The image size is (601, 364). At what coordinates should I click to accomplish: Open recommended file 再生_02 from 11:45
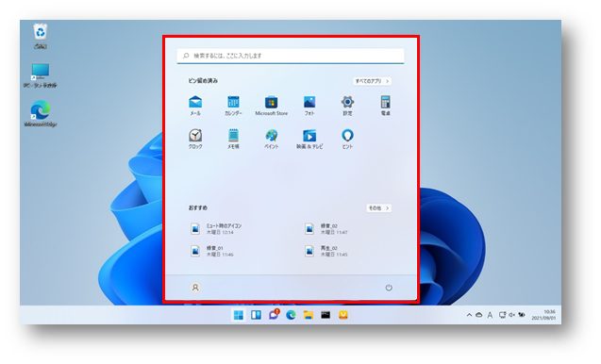pos(326,251)
